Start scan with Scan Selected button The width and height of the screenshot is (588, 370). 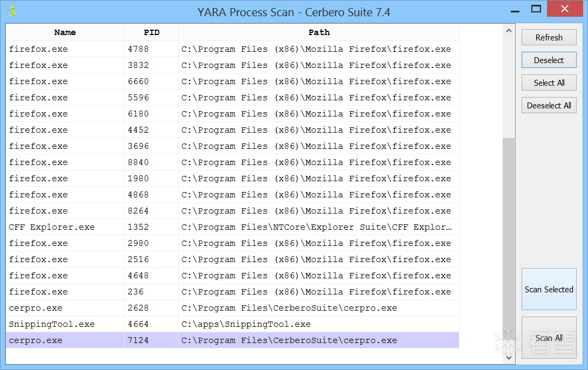(549, 290)
